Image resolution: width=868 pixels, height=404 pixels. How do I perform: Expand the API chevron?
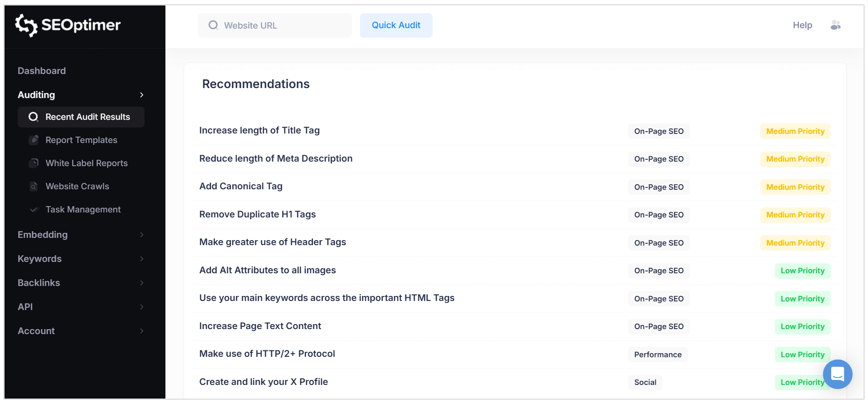(142, 307)
